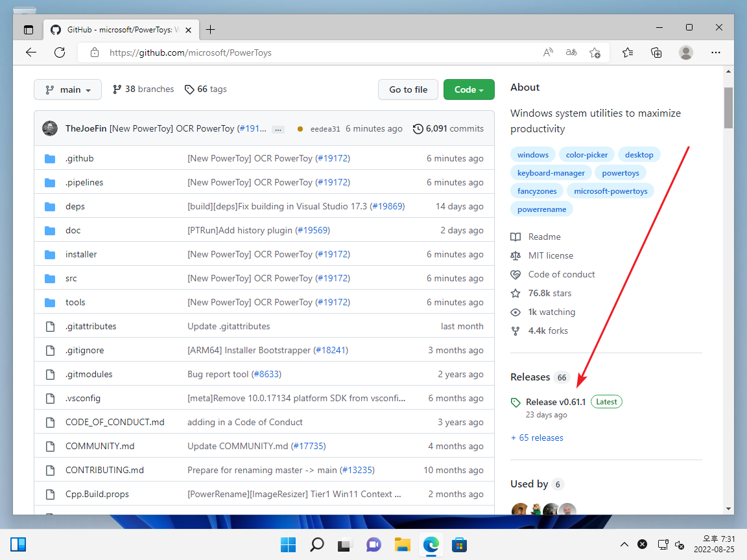Open the .gitignore file
Screen dimensions: 747x560
coord(85,350)
